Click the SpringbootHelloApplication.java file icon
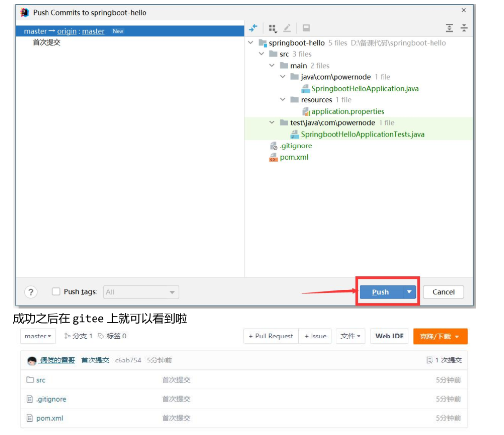Screen dimensions: 504x435 [x=305, y=88]
